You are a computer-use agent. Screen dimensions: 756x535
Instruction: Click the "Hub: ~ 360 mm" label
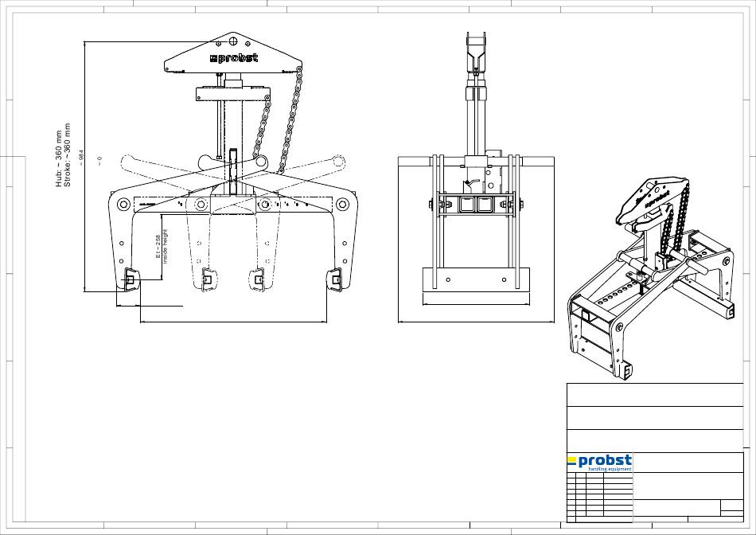pos(59,158)
